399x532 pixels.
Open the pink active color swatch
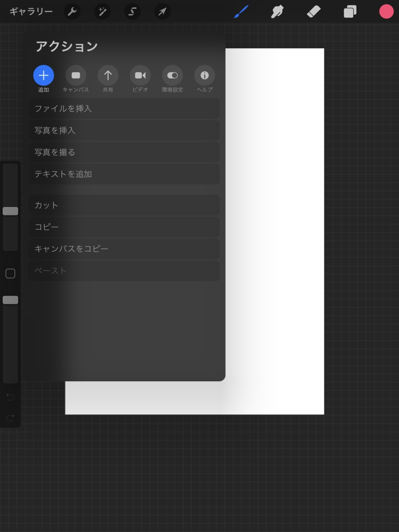pyautogui.click(x=386, y=12)
